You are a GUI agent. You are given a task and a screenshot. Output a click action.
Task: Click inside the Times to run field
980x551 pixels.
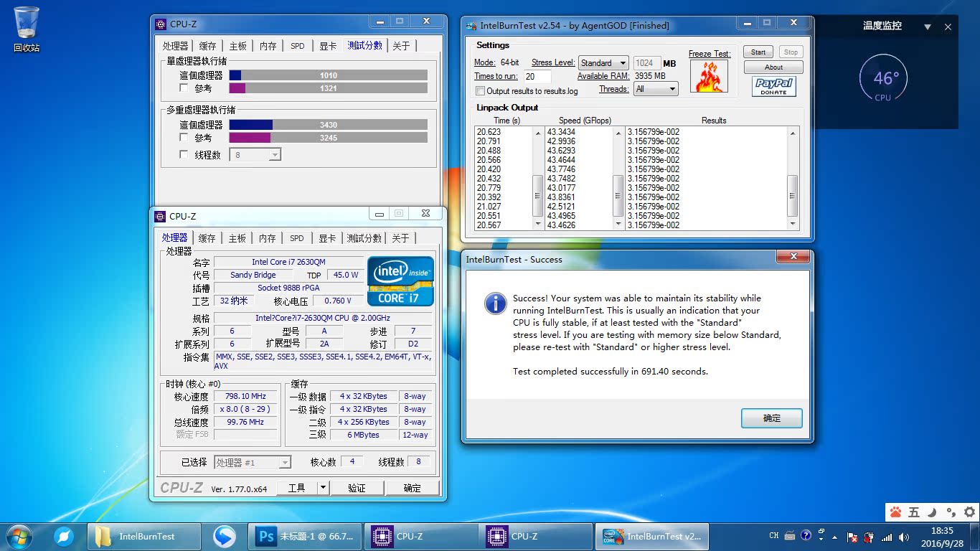click(x=537, y=76)
